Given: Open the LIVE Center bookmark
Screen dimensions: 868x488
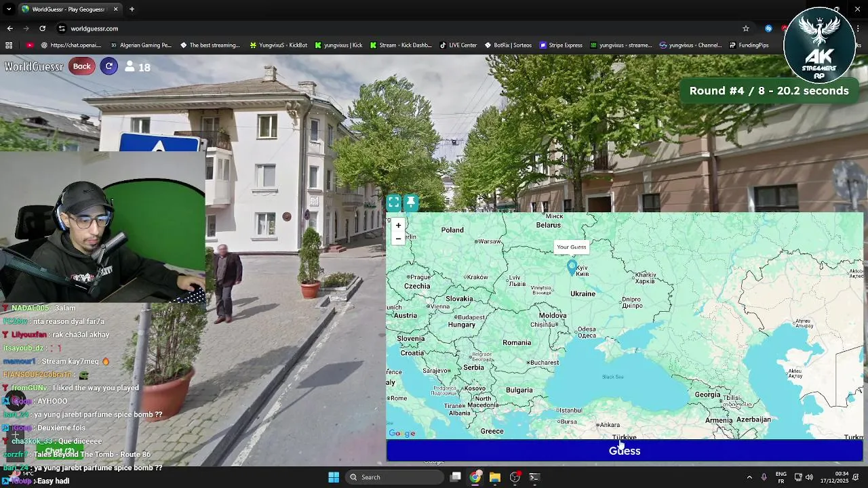Looking at the screenshot, I should (x=458, y=45).
